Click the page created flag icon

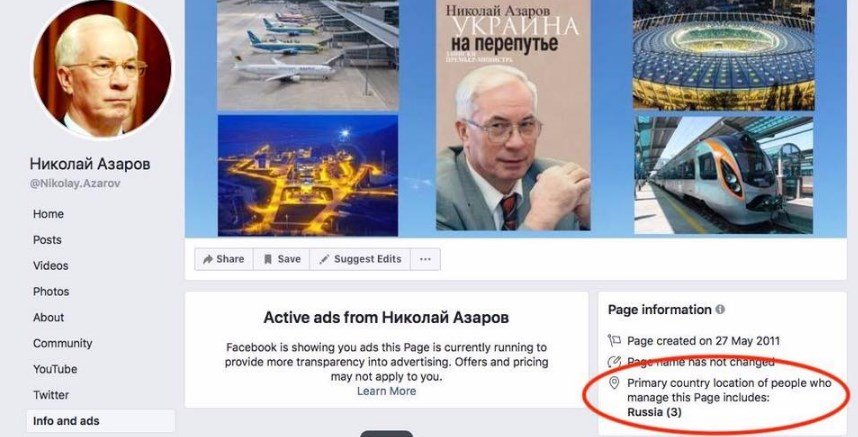coord(614,341)
